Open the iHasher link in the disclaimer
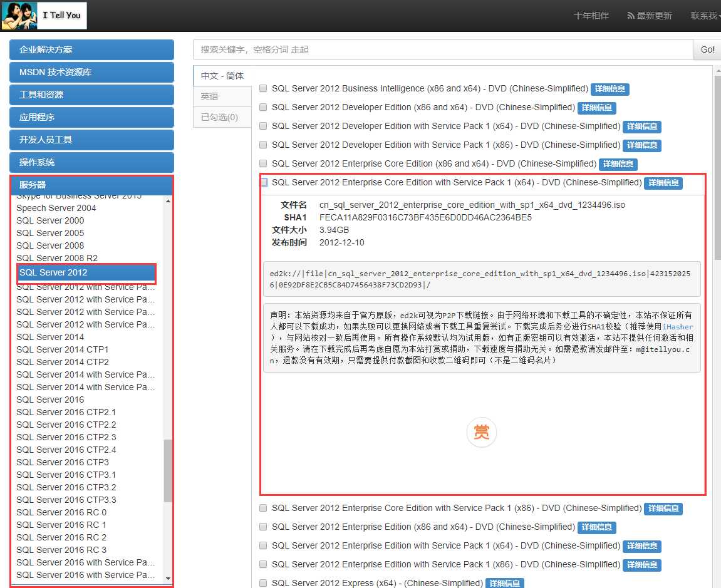This screenshot has width=721, height=588. point(677,327)
